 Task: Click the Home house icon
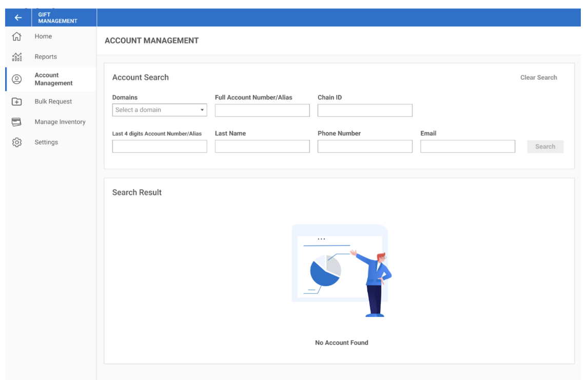pos(17,36)
